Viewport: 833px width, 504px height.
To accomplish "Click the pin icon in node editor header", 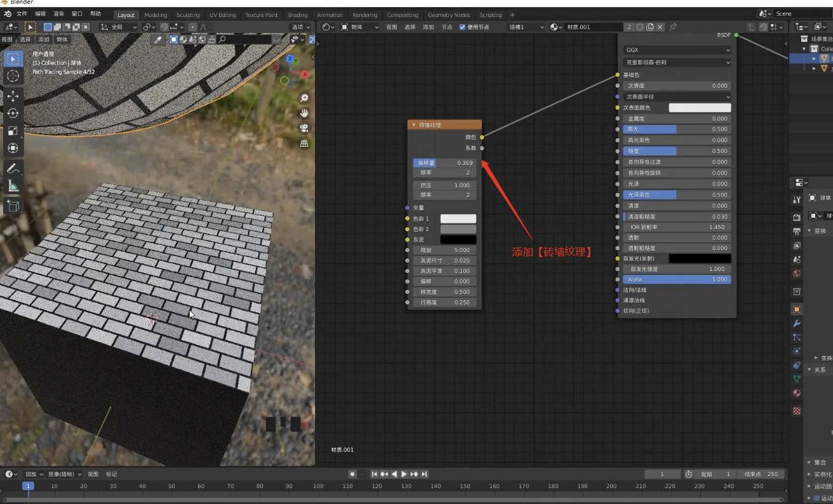I will click(x=672, y=27).
